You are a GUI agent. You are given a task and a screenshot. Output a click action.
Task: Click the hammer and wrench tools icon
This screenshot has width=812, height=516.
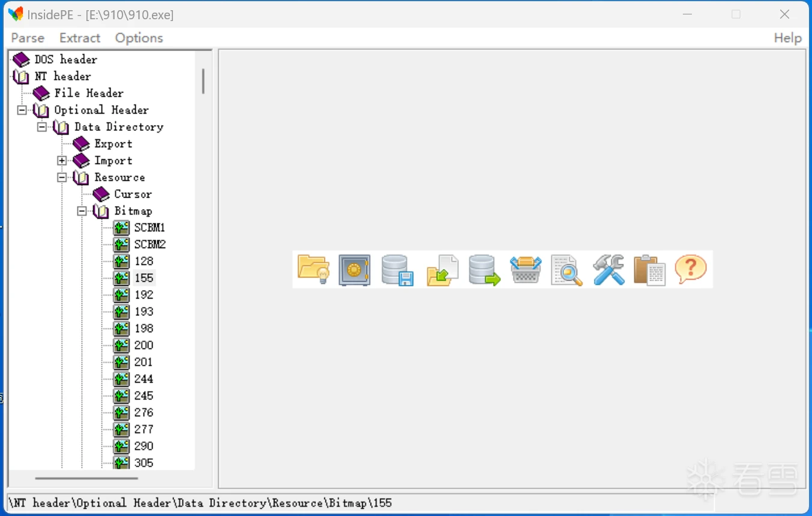[608, 270]
